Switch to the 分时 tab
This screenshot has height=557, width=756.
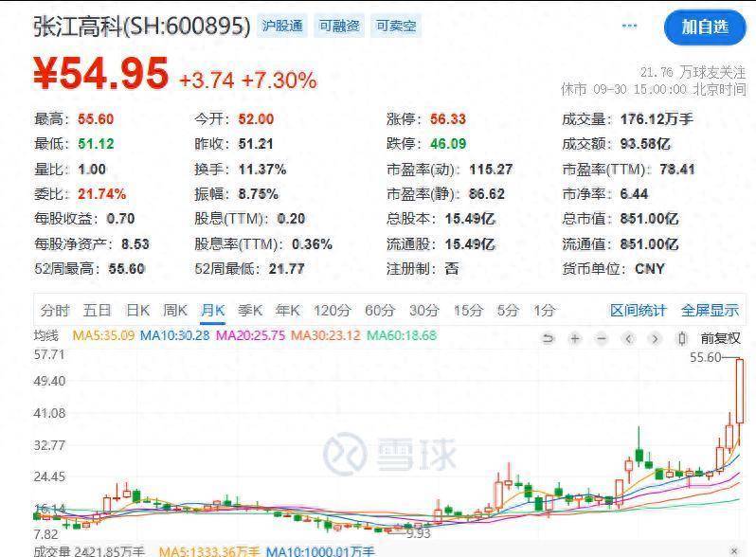click(x=55, y=310)
